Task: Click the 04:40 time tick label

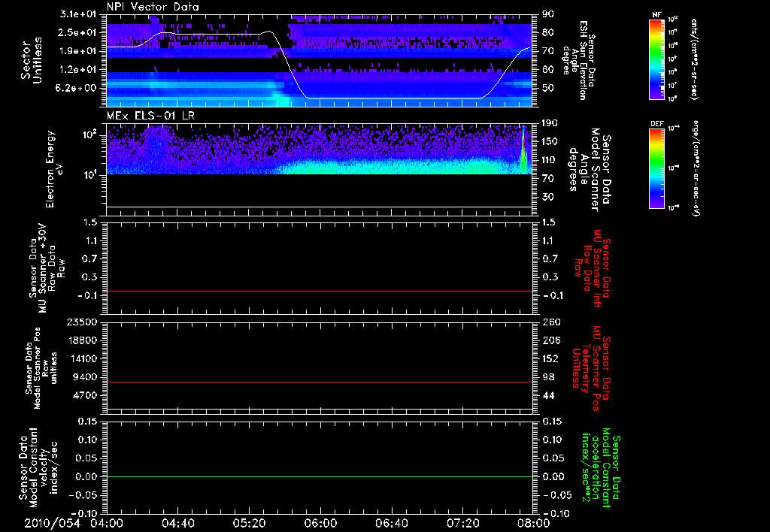Action: click(177, 523)
